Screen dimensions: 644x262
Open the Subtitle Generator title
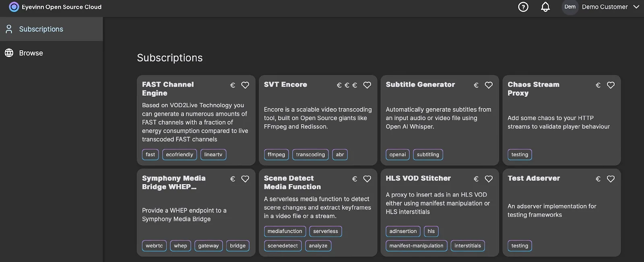point(420,84)
